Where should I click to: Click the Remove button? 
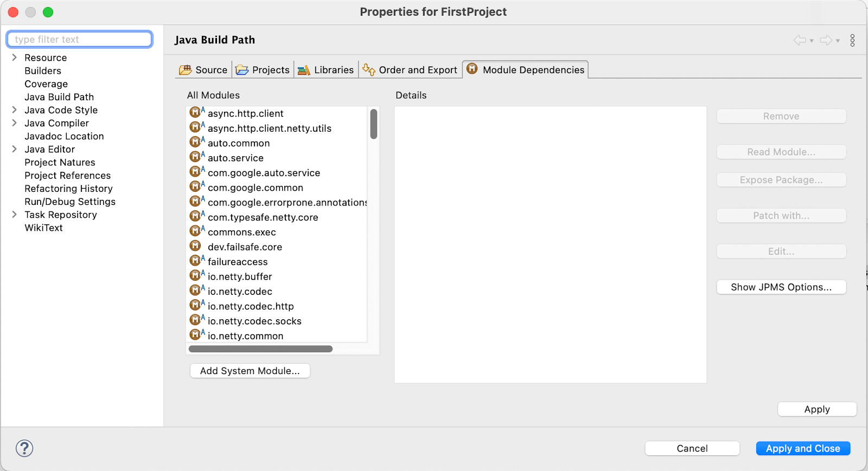[x=781, y=116]
